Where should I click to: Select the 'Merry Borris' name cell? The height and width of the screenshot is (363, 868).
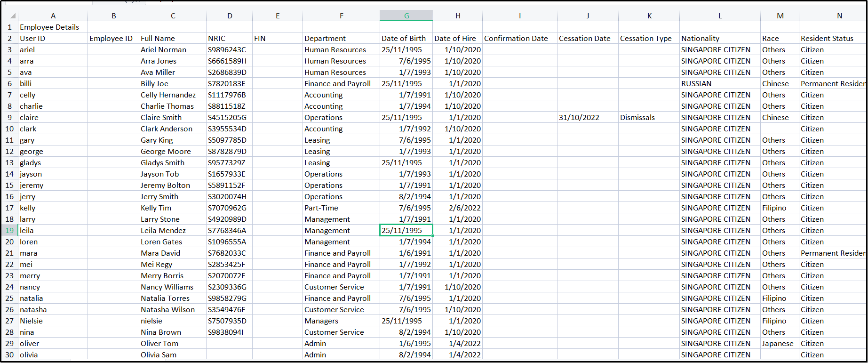[x=173, y=275]
